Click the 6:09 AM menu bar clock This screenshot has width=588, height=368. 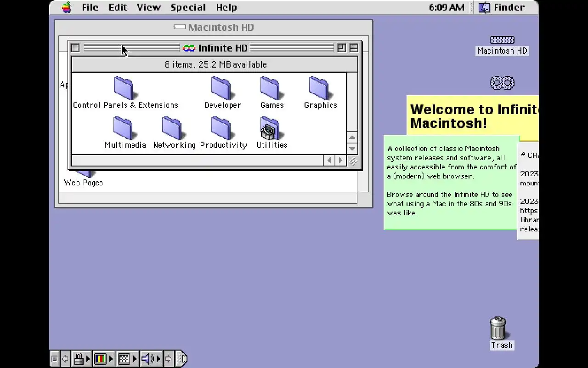tap(447, 7)
